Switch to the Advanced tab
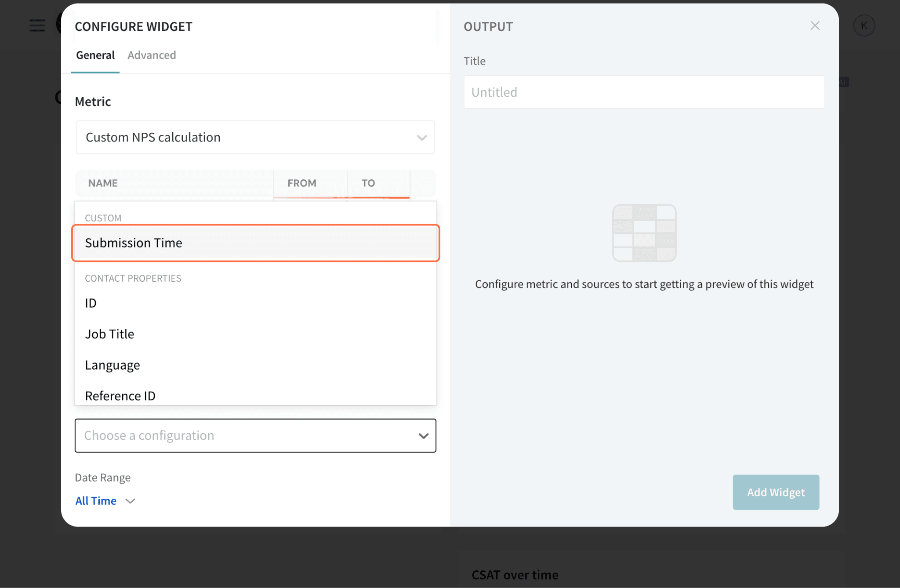This screenshot has height=588, width=900. [152, 55]
